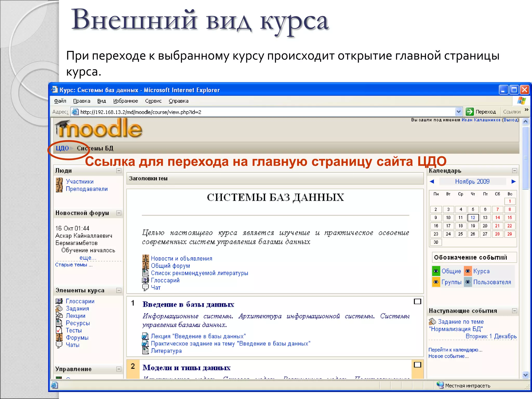Open the Правка menu
This screenshot has height=399, width=532.
click(82, 101)
